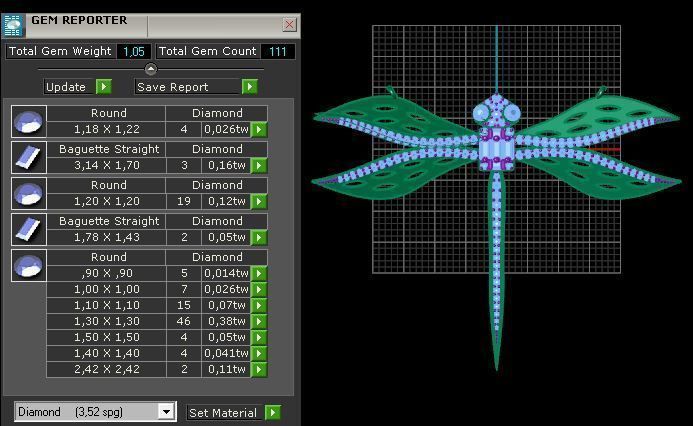Click round gem icon for ,90 X ,90 group
The image size is (693, 426).
29,266
